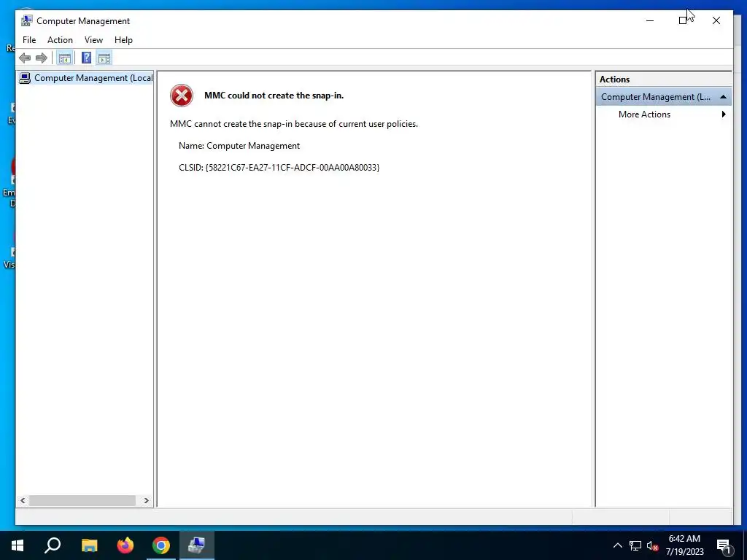The width and height of the screenshot is (747, 560).
Task: Expand the More Actions submenu arrow
Action: coord(724,114)
